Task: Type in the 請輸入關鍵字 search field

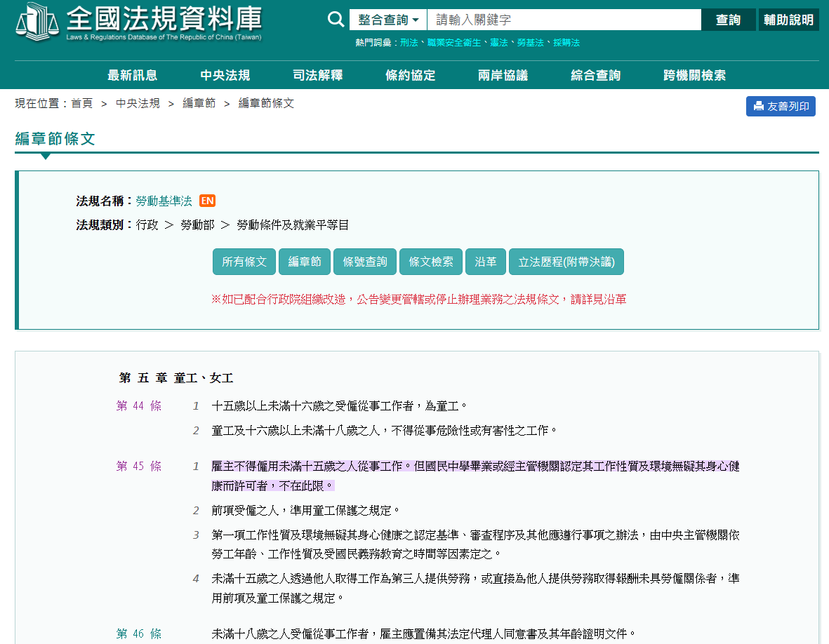Action: click(x=564, y=20)
